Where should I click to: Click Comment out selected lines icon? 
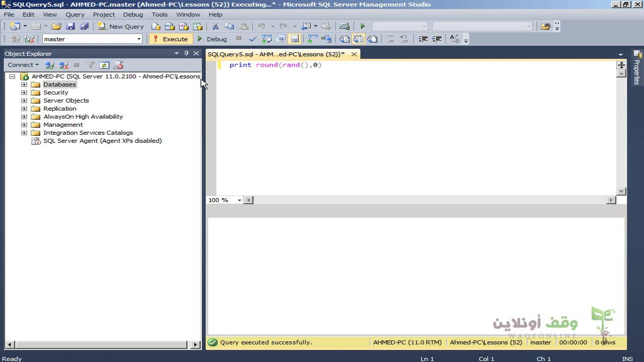click(390, 39)
